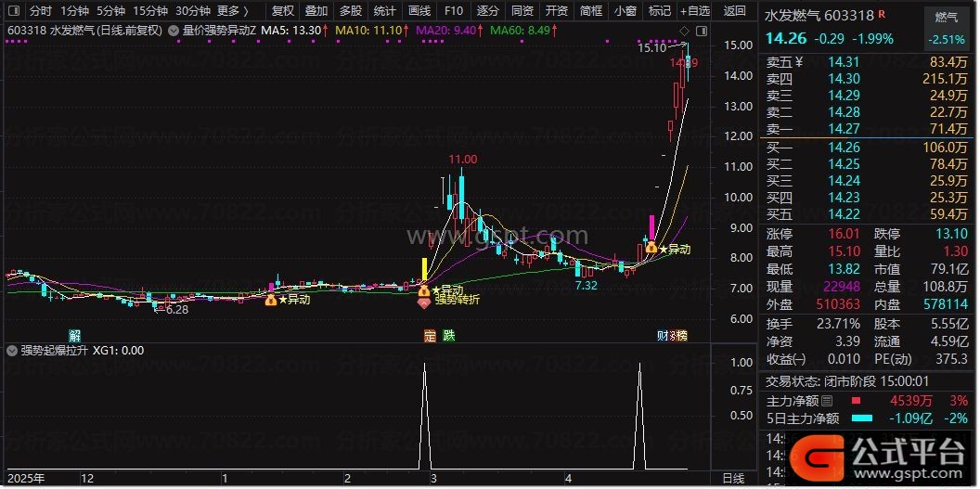The width and height of the screenshot is (980, 489).
Task: Select the 15分钟 period tab
Action: coord(150,10)
